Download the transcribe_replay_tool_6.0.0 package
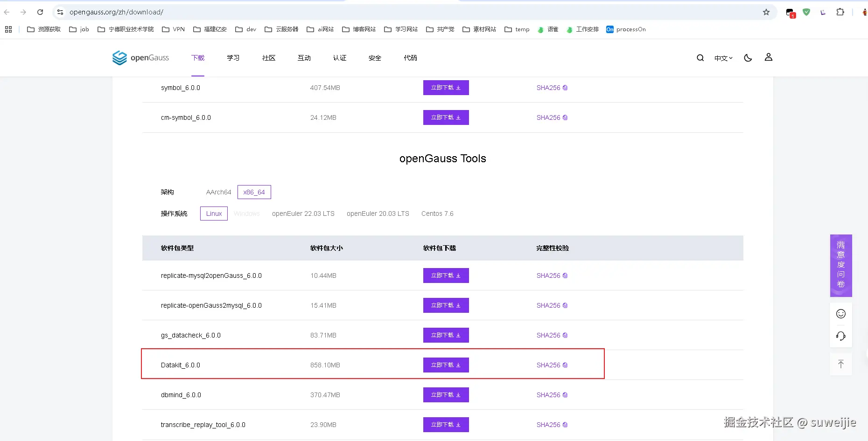The height and width of the screenshot is (441, 868). [446, 425]
